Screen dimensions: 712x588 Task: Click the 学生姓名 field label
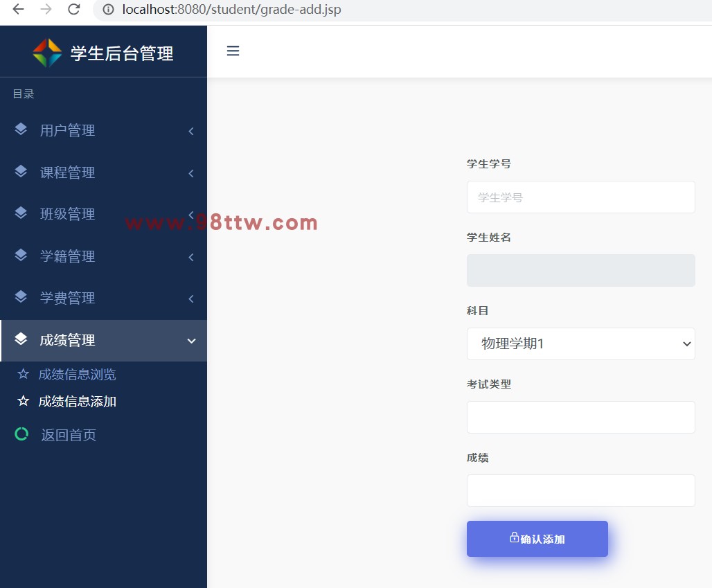(488, 238)
